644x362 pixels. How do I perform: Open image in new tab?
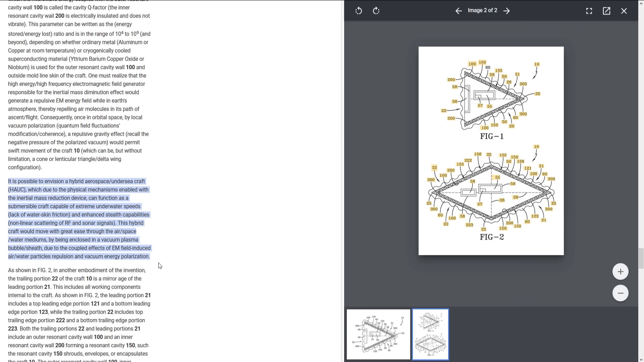[606, 11]
